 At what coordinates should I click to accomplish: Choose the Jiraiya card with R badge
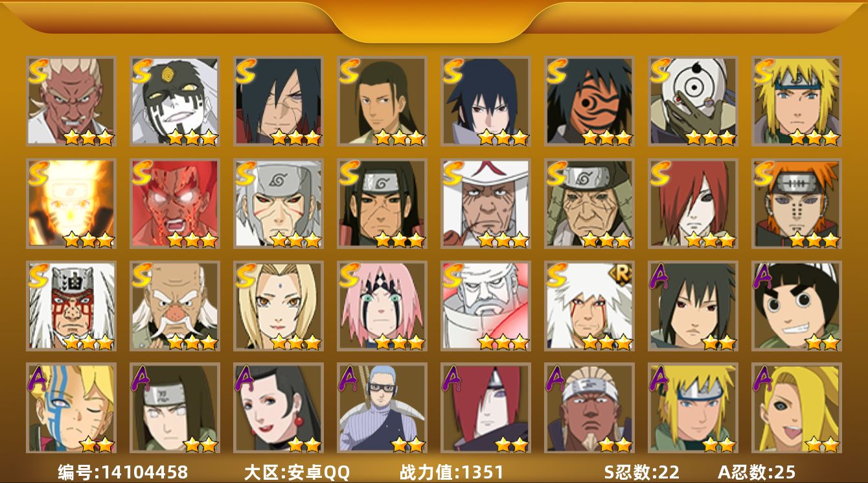pyautogui.click(x=589, y=306)
